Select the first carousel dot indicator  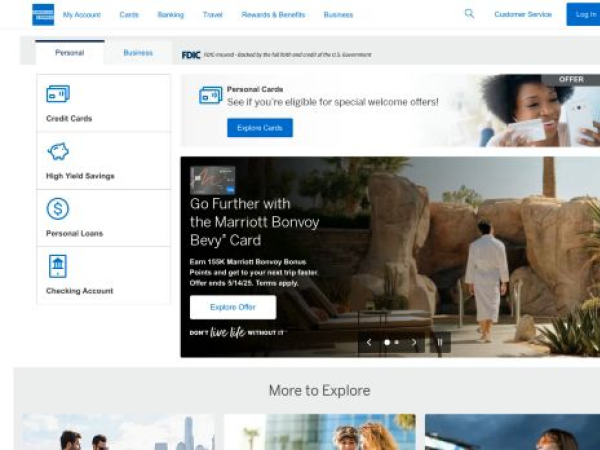pyautogui.click(x=387, y=342)
